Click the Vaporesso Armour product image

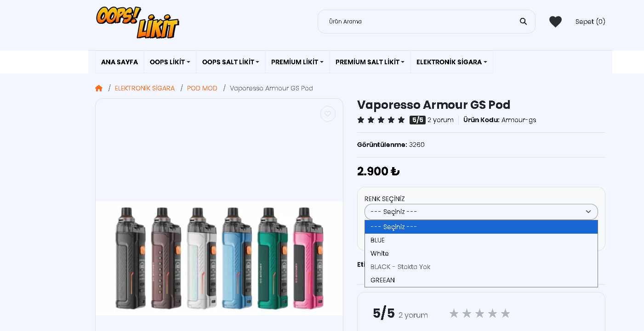[219, 258]
